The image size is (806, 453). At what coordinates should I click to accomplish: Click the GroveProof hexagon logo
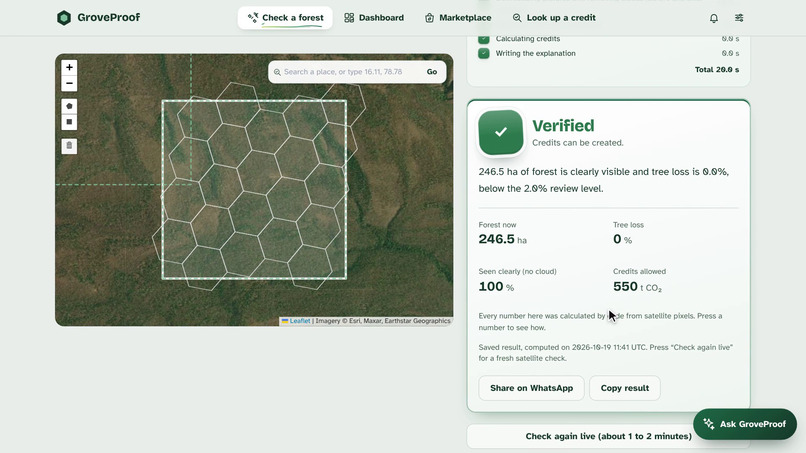click(64, 17)
